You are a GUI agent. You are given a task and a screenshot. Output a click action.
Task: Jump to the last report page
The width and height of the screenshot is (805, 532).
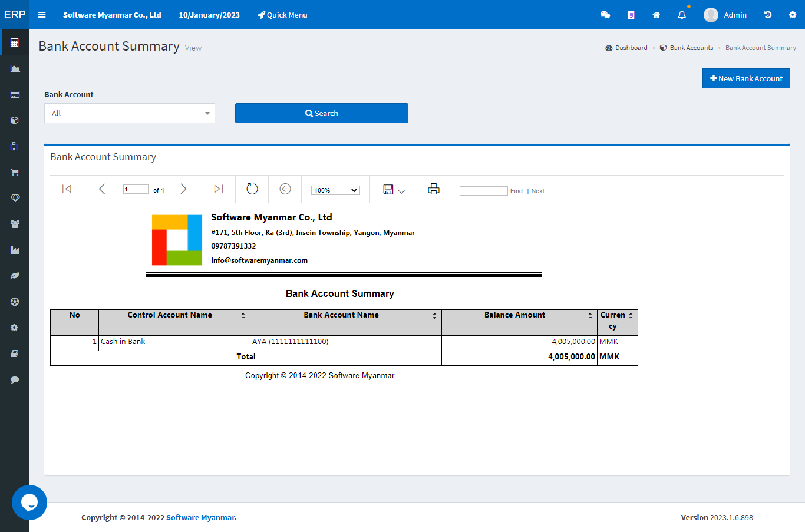pyautogui.click(x=219, y=189)
